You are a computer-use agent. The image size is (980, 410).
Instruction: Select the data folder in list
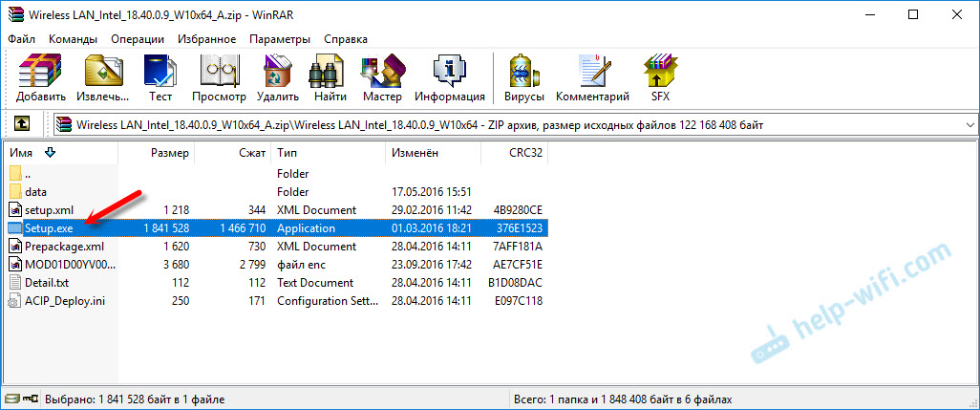click(x=35, y=192)
